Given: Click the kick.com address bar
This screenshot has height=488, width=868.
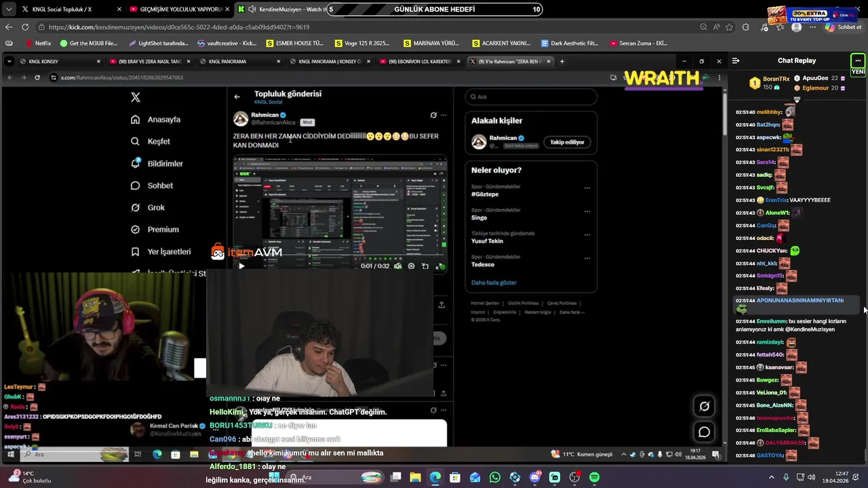Looking at the screenshot, I should coord(366,27).
